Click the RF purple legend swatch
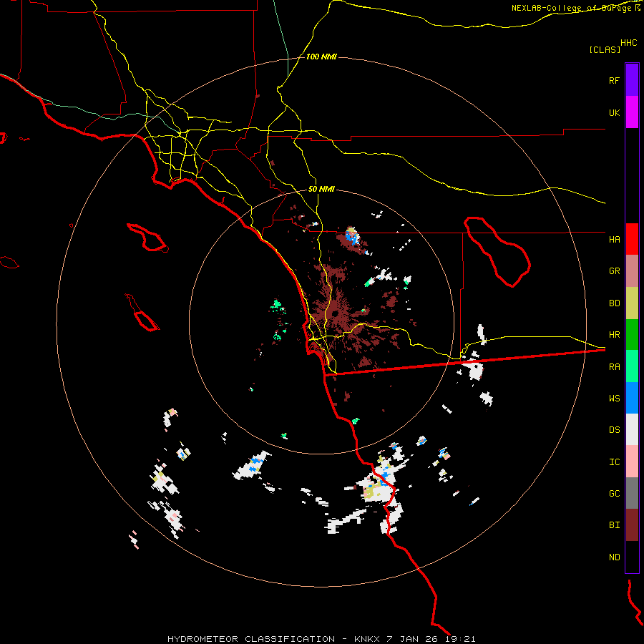This screenshot has height=644, width=644. pyautogui.click(x=632, y=80)
